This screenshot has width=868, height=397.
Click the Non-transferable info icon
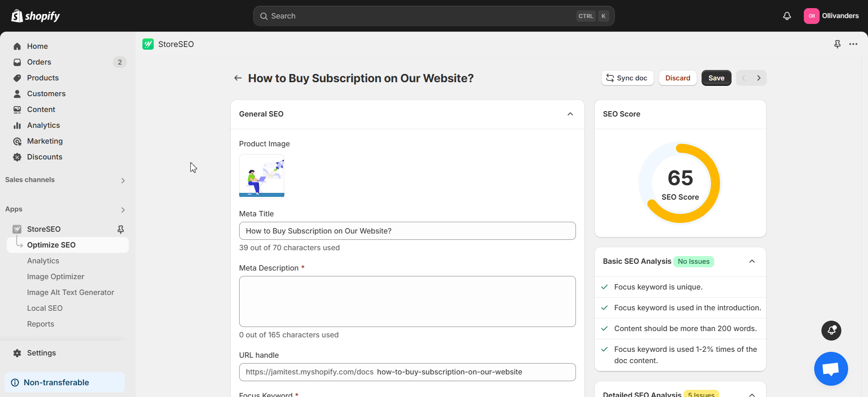(x=15, y=383)
